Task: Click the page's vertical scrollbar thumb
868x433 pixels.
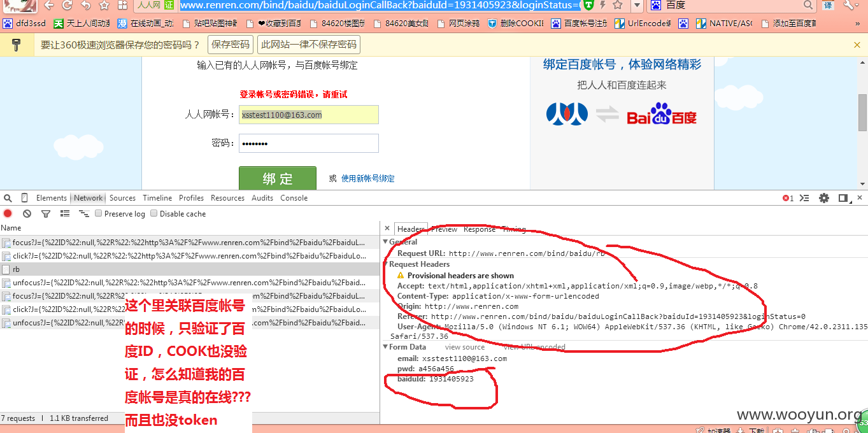Action: pyautogui.click(x=862, y=113)
